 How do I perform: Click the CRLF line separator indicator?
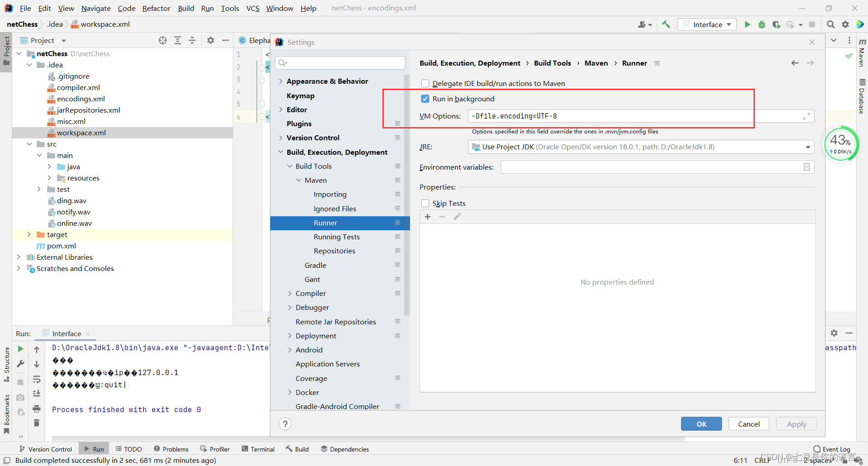[x=762, y=460]
